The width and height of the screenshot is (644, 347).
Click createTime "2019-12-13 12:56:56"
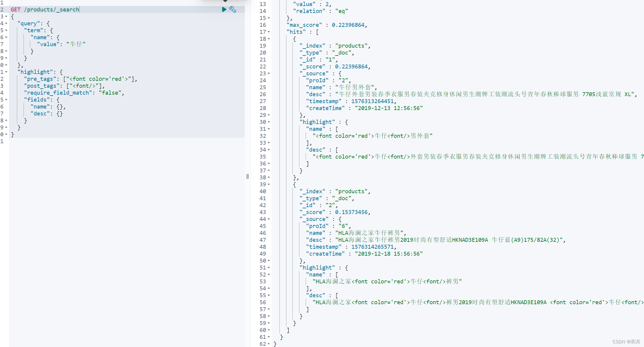point(389,108)
